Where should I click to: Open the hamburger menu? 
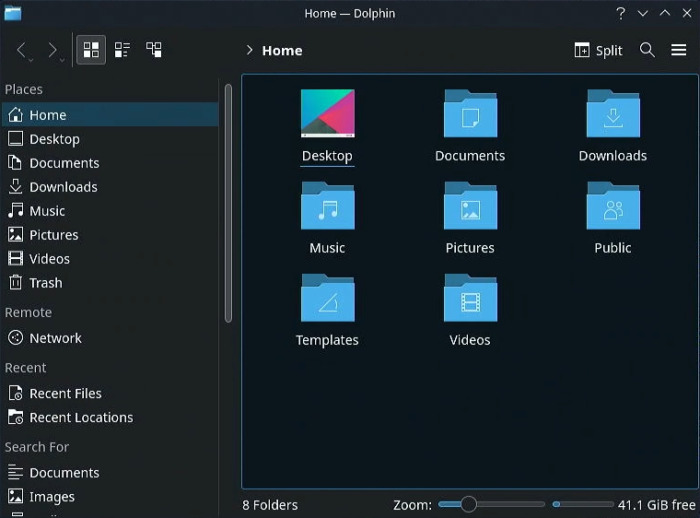coord(679,50)
